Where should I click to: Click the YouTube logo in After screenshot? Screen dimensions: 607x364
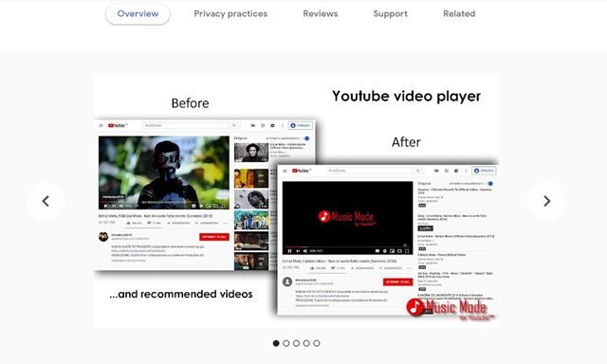point(302,171)
